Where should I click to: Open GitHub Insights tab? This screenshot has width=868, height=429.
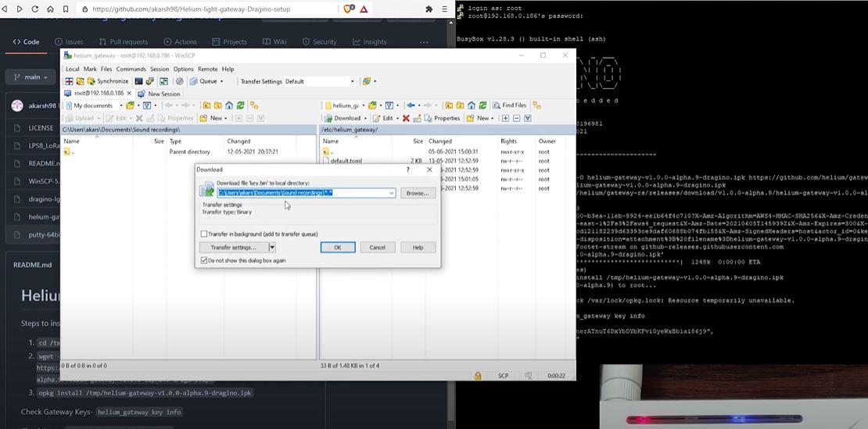(x=370, y=41)
